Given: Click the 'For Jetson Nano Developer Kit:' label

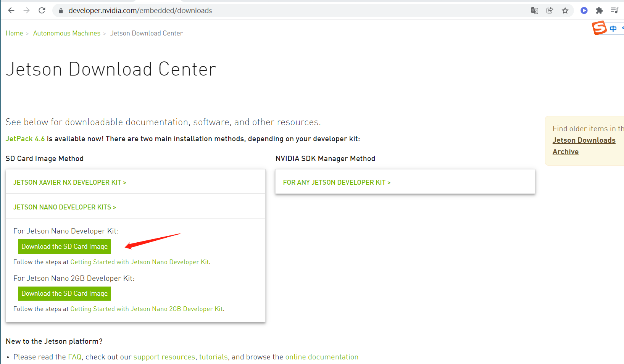Looking at the screenshot, I should pyautogui.click(x=66, y=231).
